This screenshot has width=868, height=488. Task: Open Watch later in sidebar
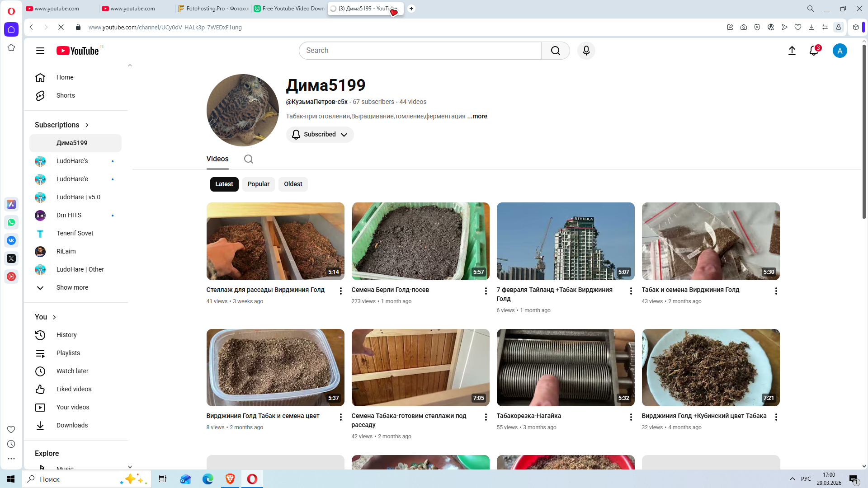pyautogui.click(x=72, y=371)
